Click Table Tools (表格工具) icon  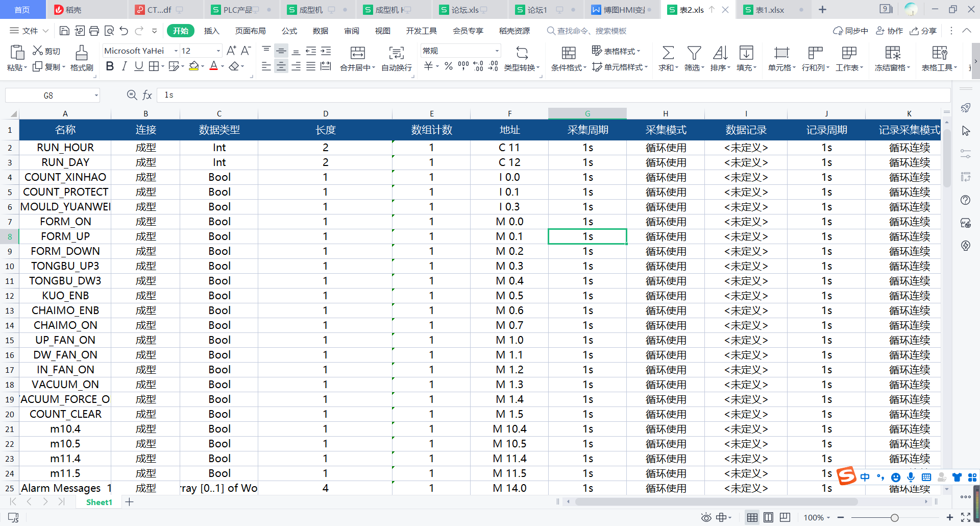(x=939, y=53)
